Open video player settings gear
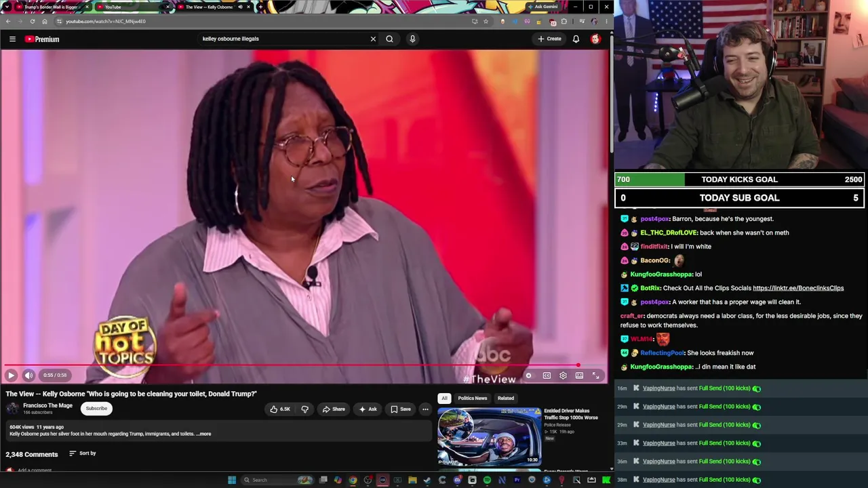868x488 pixels. [x=563, y=375]
